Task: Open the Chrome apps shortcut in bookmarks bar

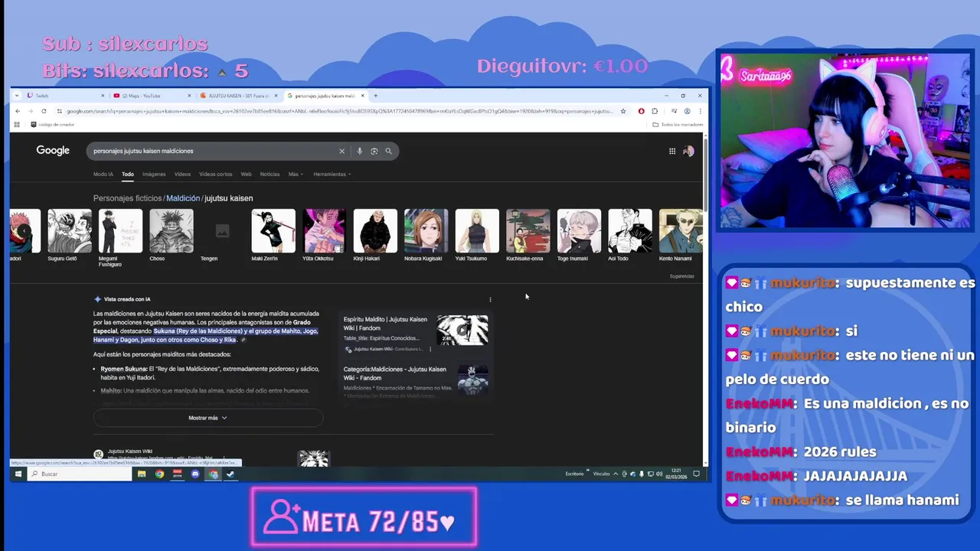Action: (x=17, y=124)
